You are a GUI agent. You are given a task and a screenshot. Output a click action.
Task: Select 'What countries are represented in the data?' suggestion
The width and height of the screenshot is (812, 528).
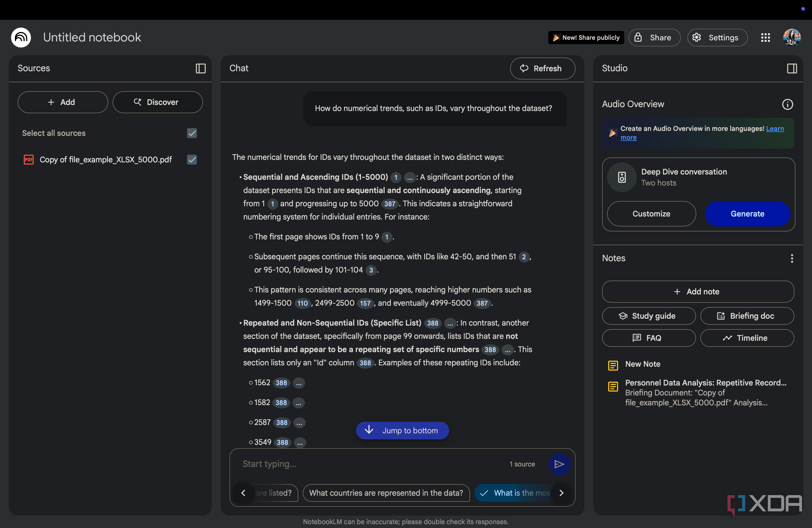click(386, 493)
